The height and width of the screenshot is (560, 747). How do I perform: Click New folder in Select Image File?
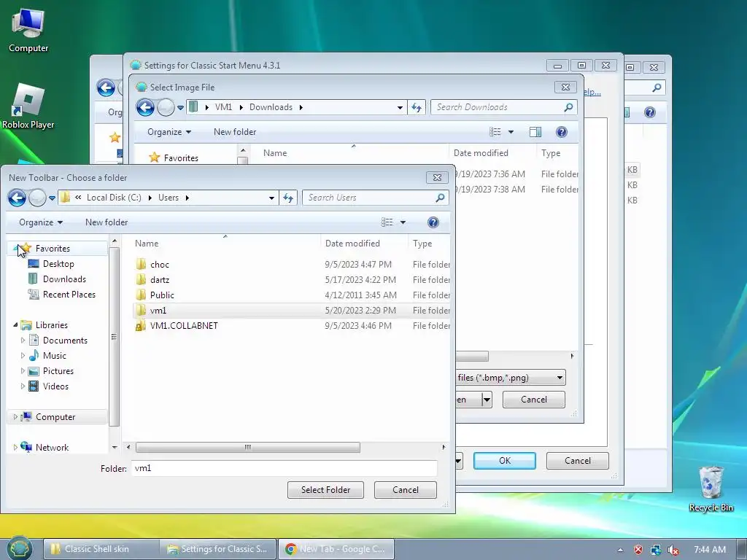pyautogui.click(x=235, y=132)
